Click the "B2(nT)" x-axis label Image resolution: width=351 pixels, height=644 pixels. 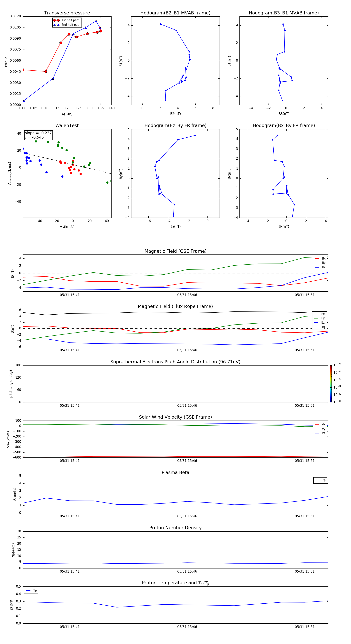[175, 114]
